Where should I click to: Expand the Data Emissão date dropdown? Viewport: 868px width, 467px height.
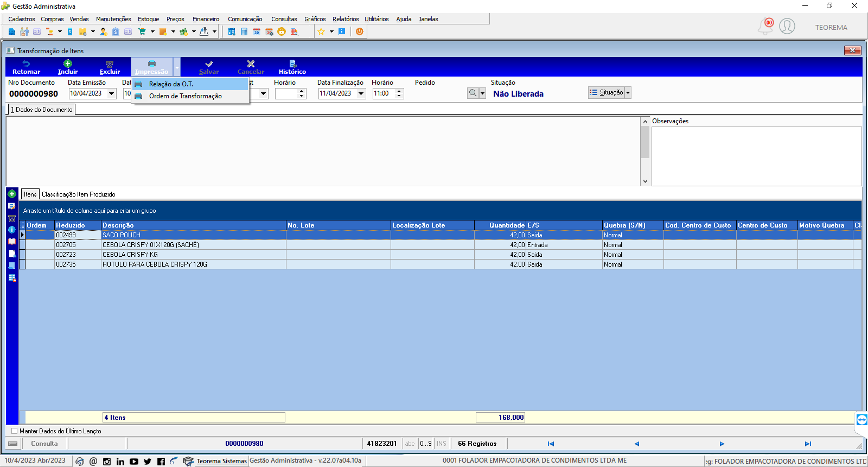tap(112, 93)
